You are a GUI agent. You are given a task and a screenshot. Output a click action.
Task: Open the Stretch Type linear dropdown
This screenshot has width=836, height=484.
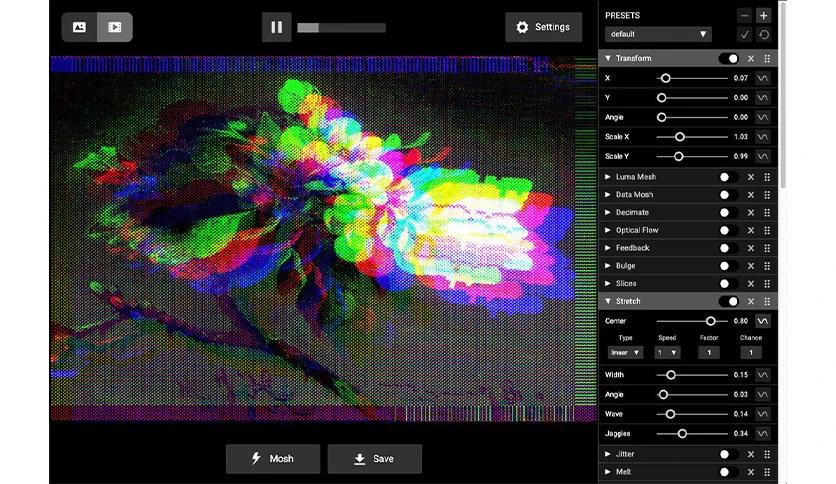click(625, 353)
